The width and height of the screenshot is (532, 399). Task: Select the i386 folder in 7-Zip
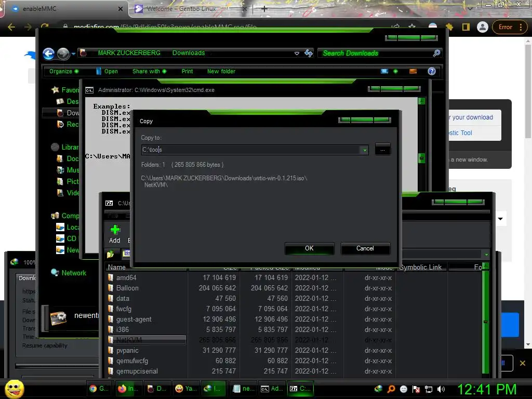[x=122, y=329]
